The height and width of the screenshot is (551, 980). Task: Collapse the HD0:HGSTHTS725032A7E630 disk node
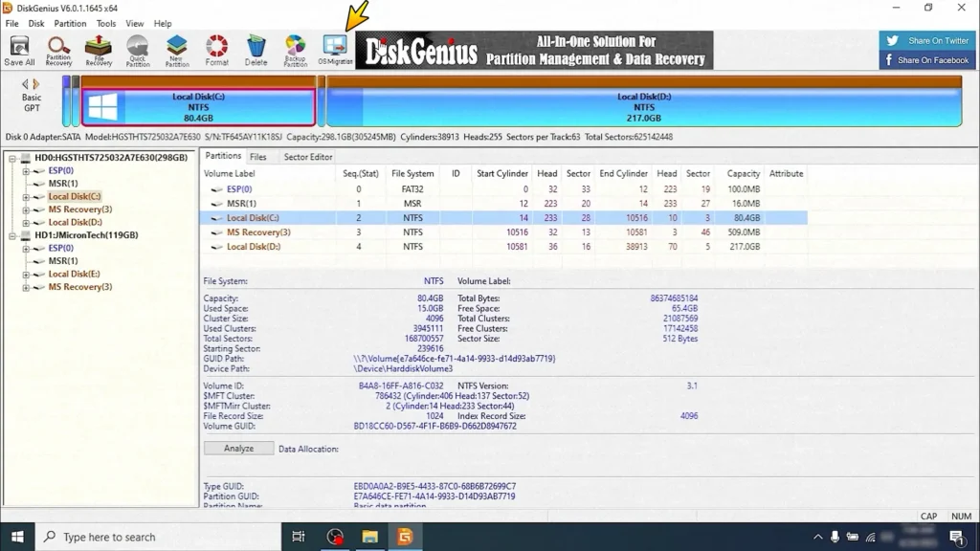(11, 158)
